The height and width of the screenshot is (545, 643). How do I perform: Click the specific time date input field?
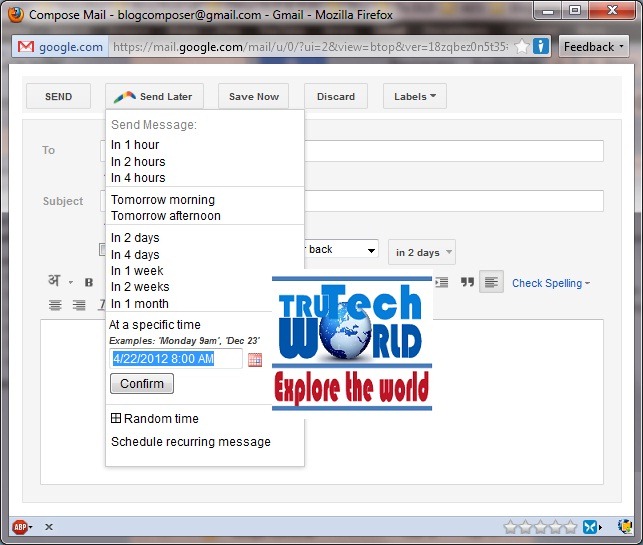click(176, 359)
